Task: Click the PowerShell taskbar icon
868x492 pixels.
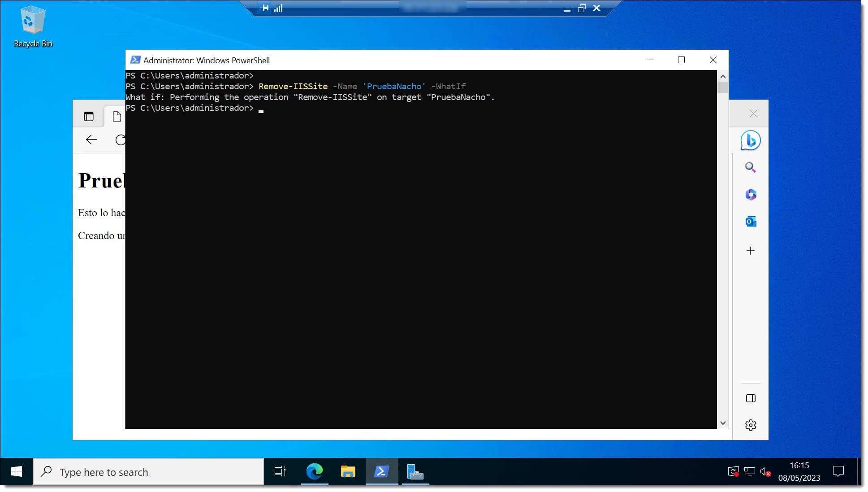Action: click(381, 471)
